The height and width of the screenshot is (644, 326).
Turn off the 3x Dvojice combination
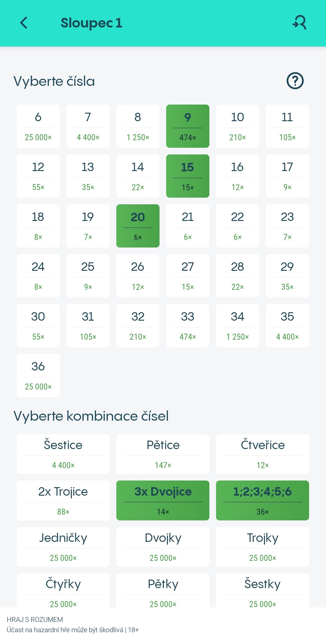[163, 500]
